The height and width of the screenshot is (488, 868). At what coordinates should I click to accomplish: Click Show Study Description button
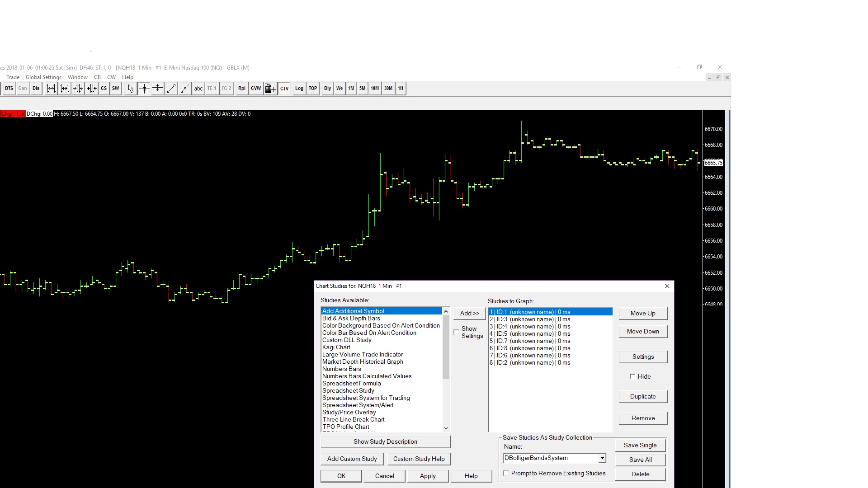point(385,441)
